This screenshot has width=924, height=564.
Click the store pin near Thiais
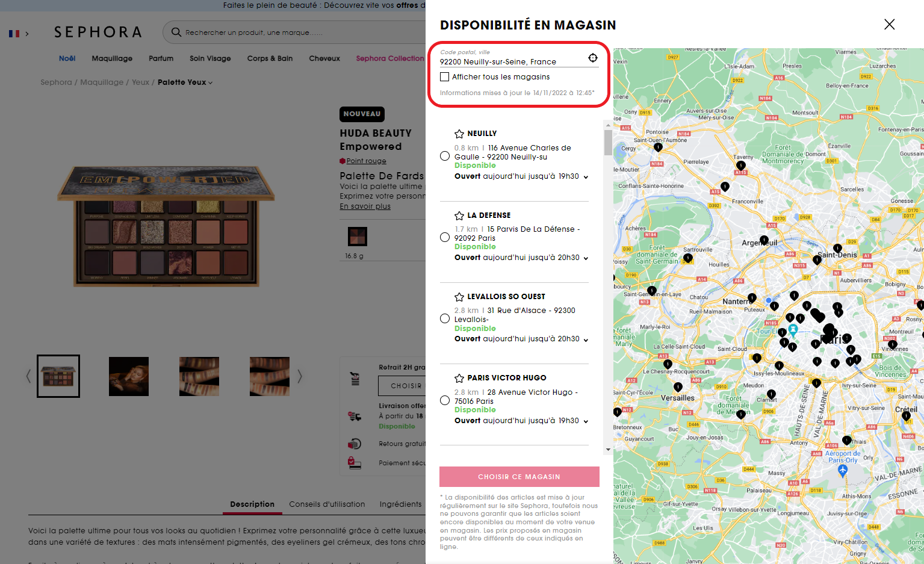pos(847,441)
